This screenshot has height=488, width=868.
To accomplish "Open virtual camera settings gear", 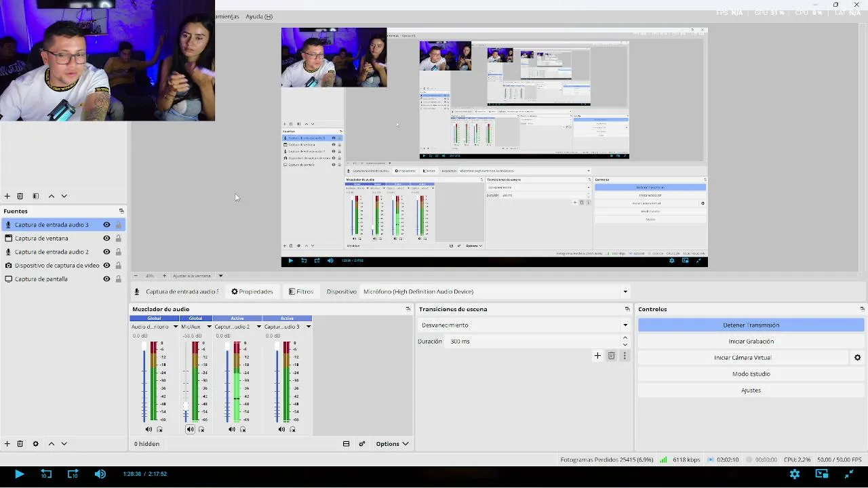I will (x=857, y=358).
